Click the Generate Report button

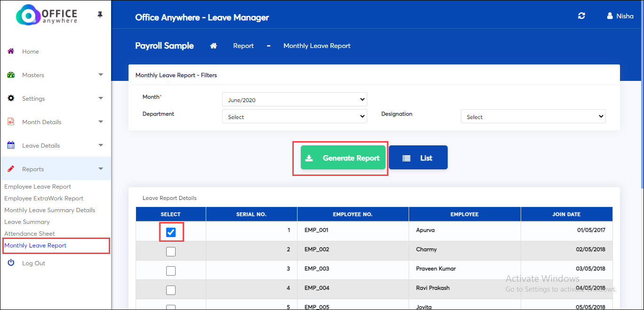click(x=343, y=158)
